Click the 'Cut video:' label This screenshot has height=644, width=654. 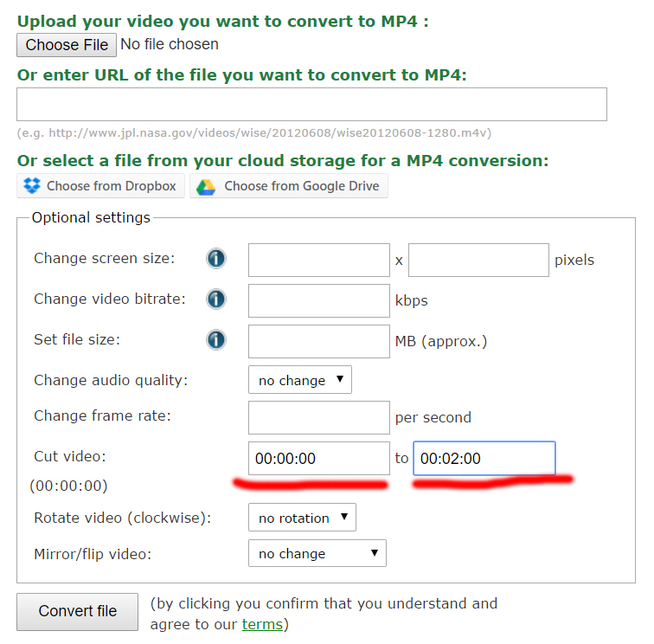70,456
